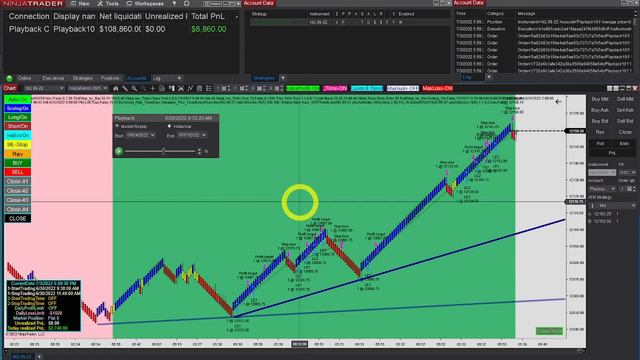The height and width of the screenshot is (360, 640).
Task: Open the Positions tab
Action: click(x=110, y=78)
